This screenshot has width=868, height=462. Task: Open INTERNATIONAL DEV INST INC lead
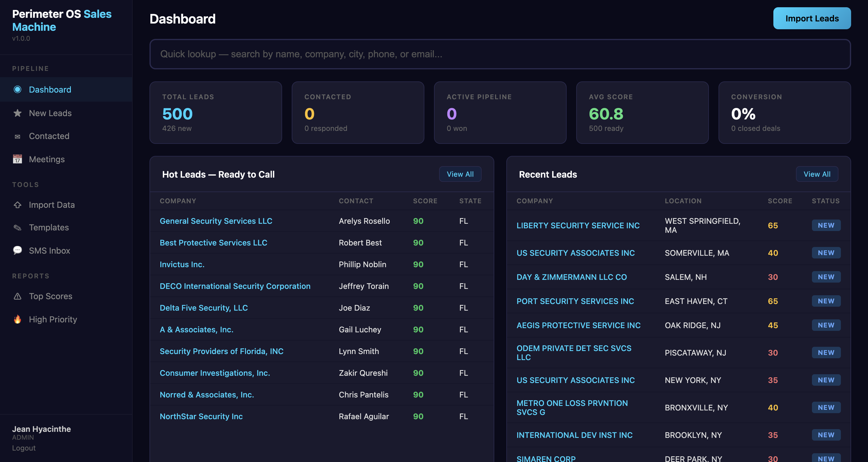[574, 435]
